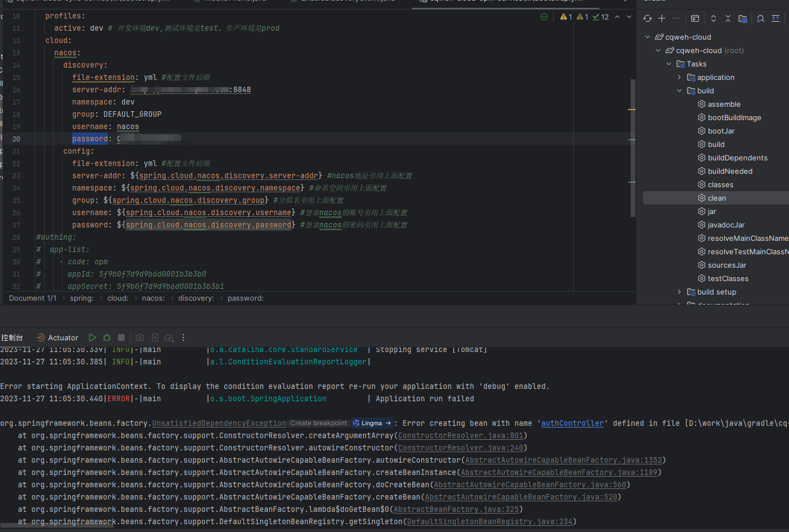The height and width of the screenshot is (532, 789).
Task: Switch to the Actuator tab
Action: click(57, 338)
